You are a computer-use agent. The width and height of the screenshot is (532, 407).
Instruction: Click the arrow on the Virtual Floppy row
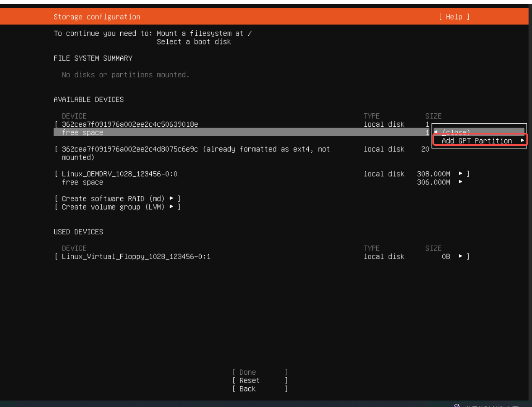point(460,257)
